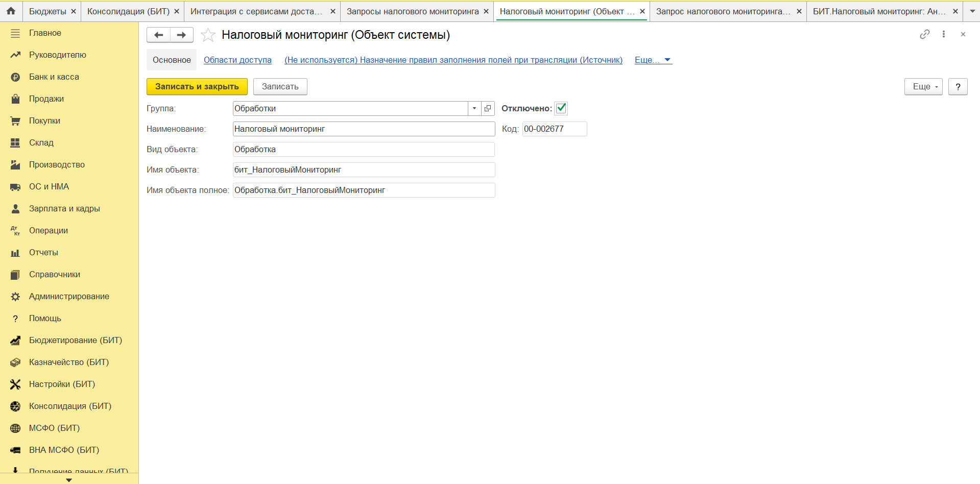The width and height of the screenshot is (980, 484).
Task: Open Казначейство (БИТ) icon
Action: [x=15, y=362]
